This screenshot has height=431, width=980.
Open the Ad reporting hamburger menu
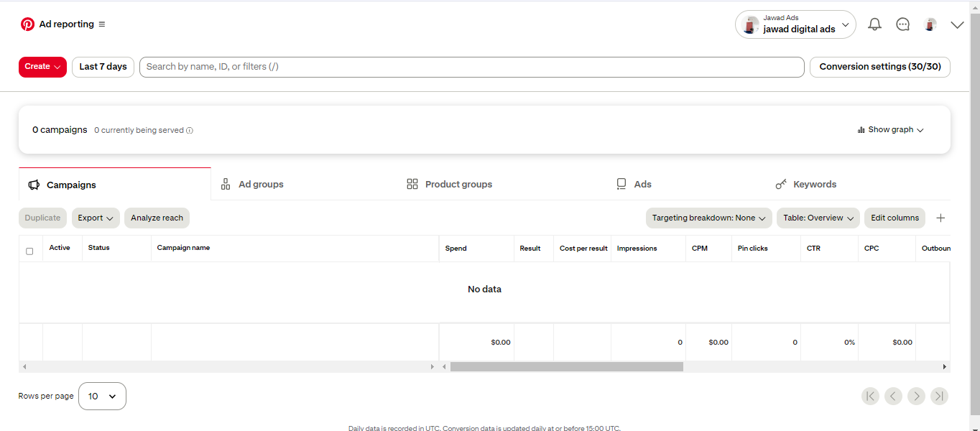[x=102, y=24]
